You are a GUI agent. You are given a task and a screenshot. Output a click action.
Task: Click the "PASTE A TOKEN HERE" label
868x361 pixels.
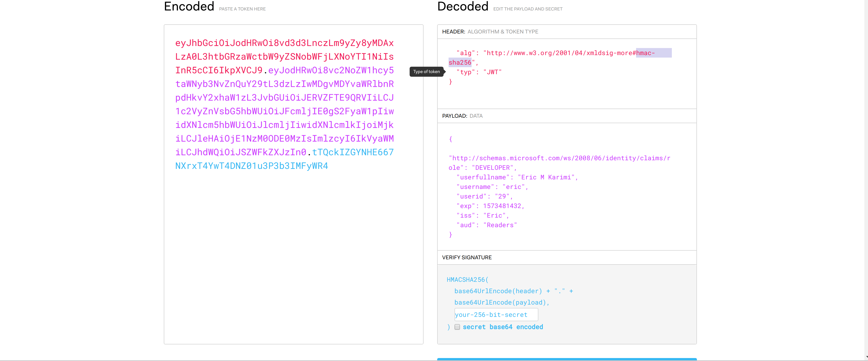[x=242, y=9]
